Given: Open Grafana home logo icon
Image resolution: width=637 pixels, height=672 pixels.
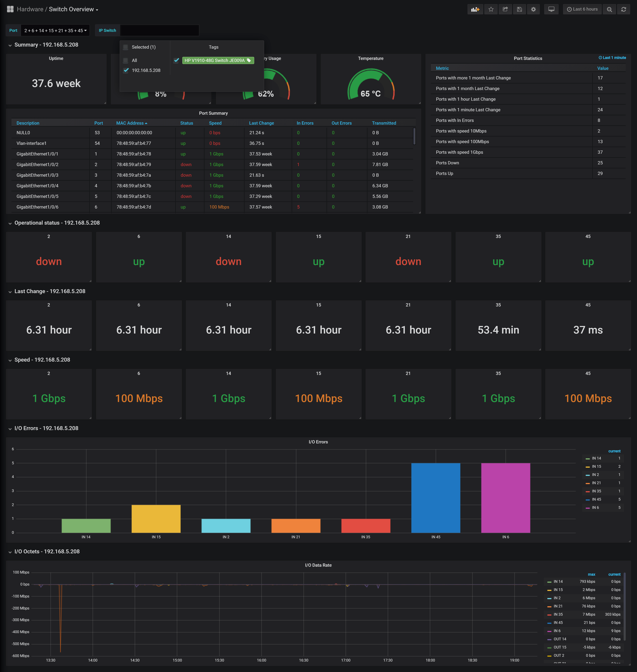Looking at the screenshot, I should point(10,9).
